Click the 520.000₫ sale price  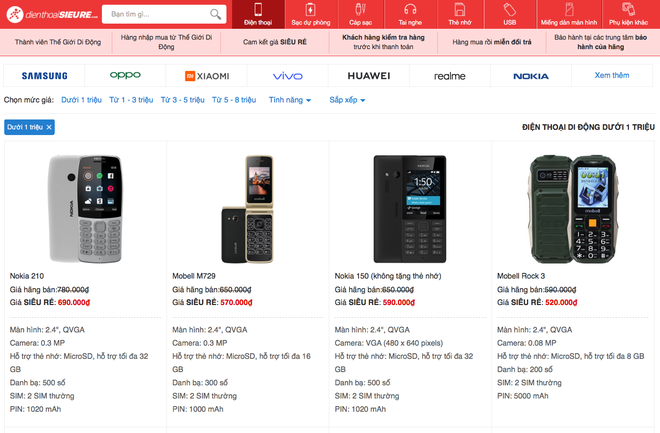point(561,302)
